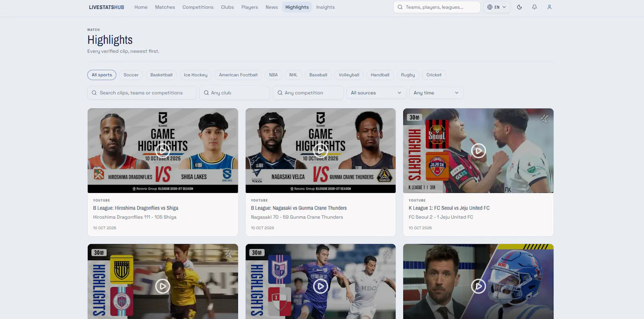Open the News section
644x319 pixels.
pos(272,7)
